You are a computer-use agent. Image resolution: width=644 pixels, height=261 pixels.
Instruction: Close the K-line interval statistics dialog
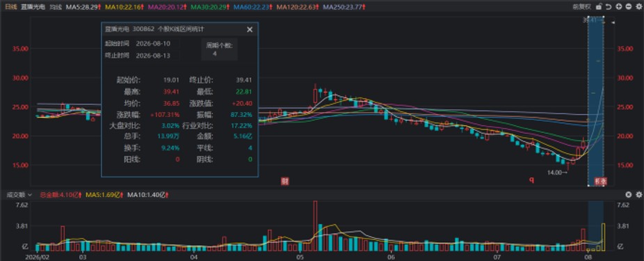(249, 30)
